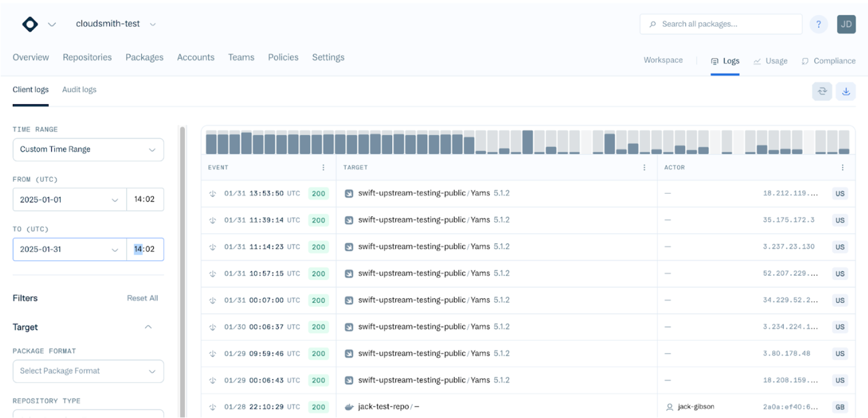
Task: Open the Teams tab
Action: pyautogui.click(x=241, y=57)
